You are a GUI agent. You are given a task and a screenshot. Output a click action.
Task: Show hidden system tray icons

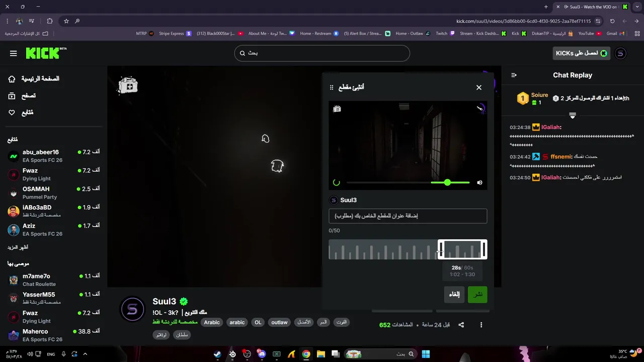(85, 354)
